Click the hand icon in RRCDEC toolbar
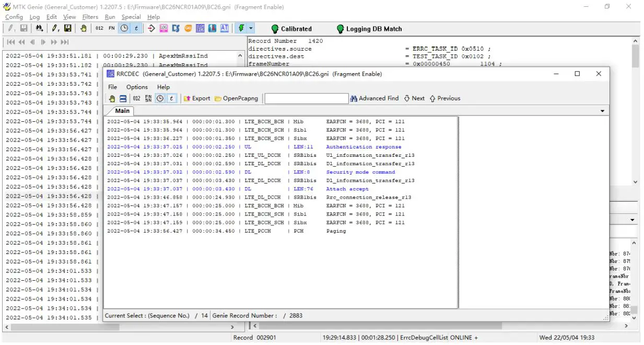 coord(112,98)
